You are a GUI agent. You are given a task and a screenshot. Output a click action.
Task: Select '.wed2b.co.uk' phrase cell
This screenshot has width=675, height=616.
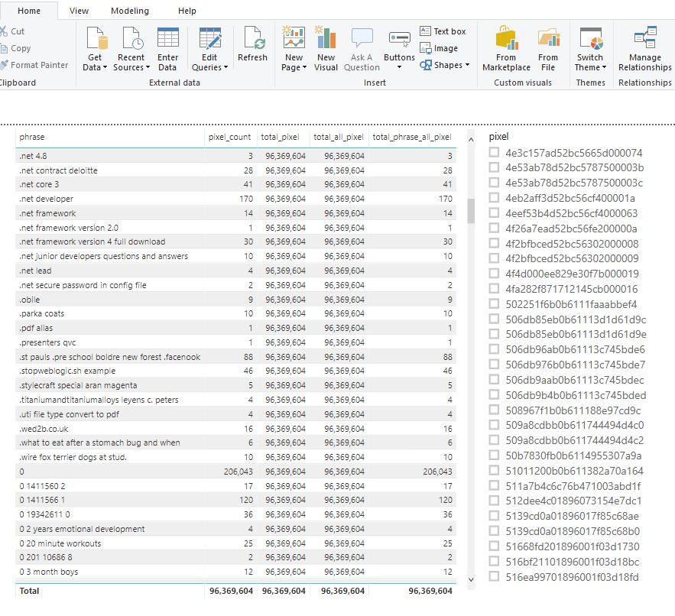coord(44,429)
